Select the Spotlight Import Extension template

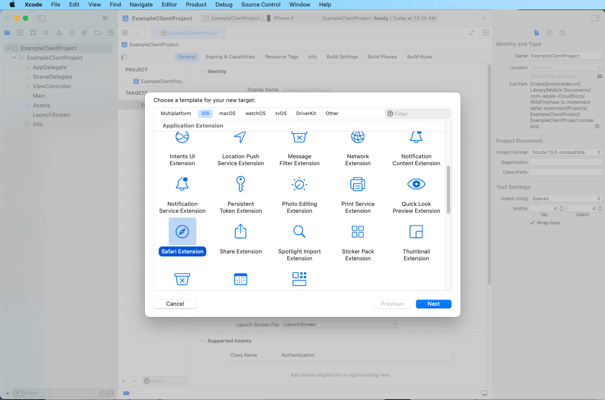click(x=299, y=242)
